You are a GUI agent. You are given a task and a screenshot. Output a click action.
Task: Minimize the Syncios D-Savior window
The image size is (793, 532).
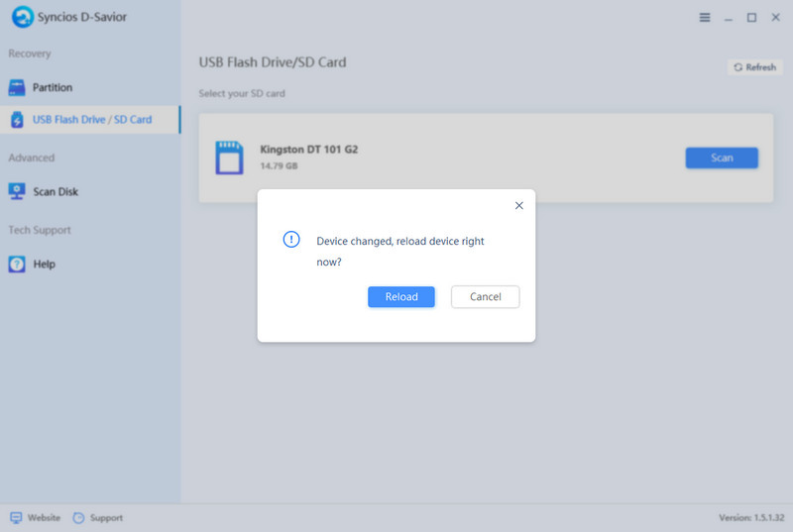tap(729, 18)
